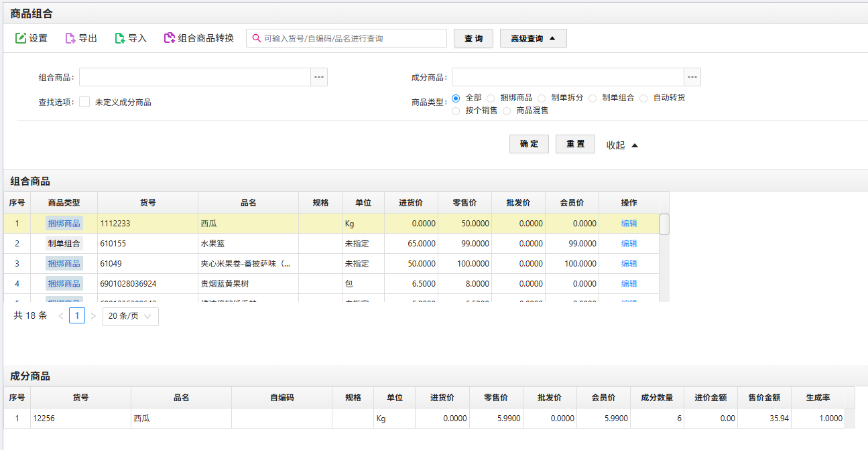Image resolution: width=868 pixels, height=450 pixels.
Task: Select row with 货号 61049
Action: (331, 264)
